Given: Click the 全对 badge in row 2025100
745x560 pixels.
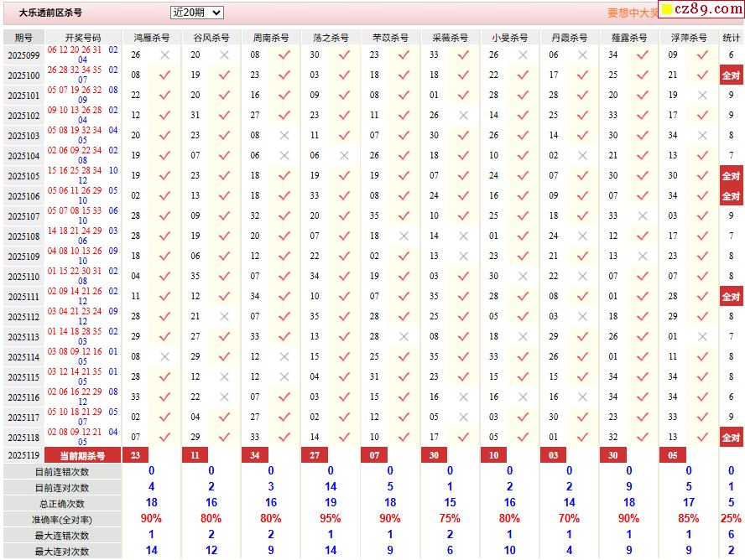Looking at the screenshot, I should coord(731,75).
